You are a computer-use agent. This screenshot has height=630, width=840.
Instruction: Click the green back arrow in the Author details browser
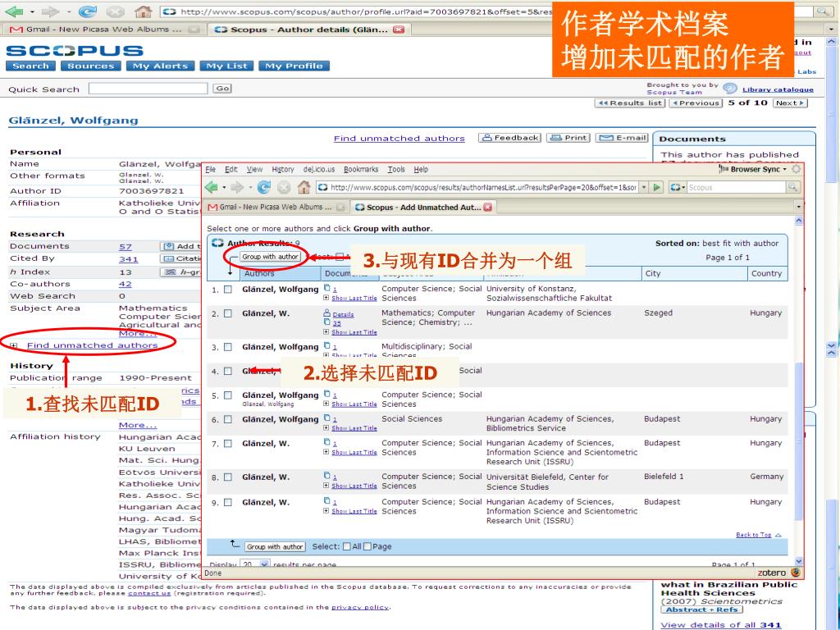[x=15, y=11]
